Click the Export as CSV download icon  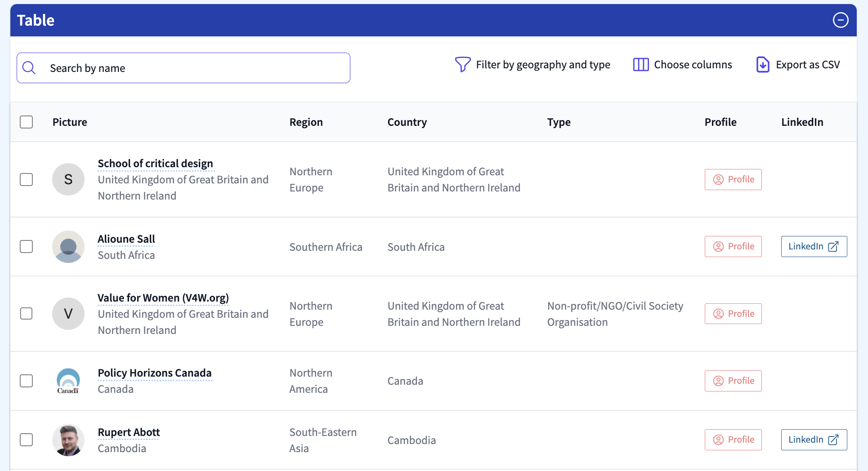click(x=762, y=65)
